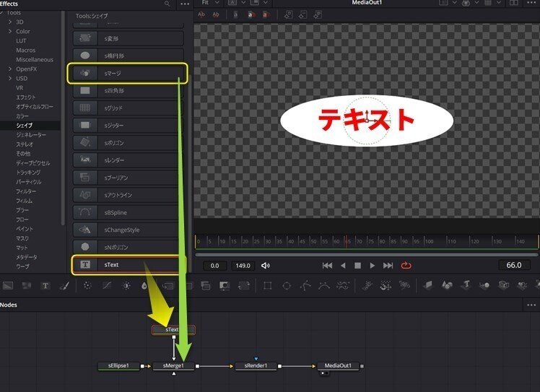Click the Polygon mask toolbar icon
This screenshot has width=540, height=392.
coord(305,286)
